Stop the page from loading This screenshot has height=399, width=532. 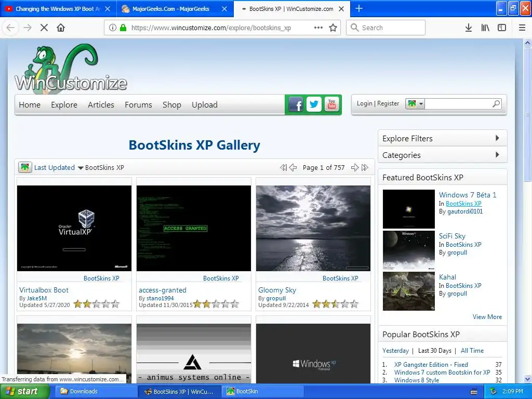click(44, 28)
